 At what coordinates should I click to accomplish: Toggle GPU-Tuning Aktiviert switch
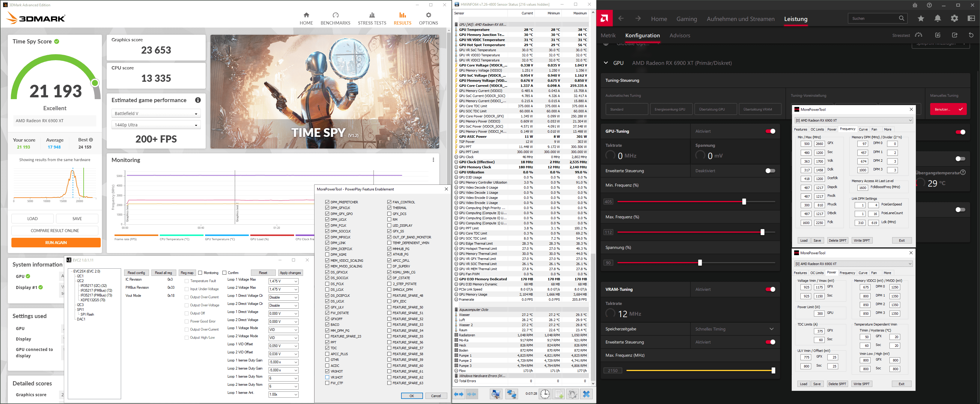click(x=770, y=131)
